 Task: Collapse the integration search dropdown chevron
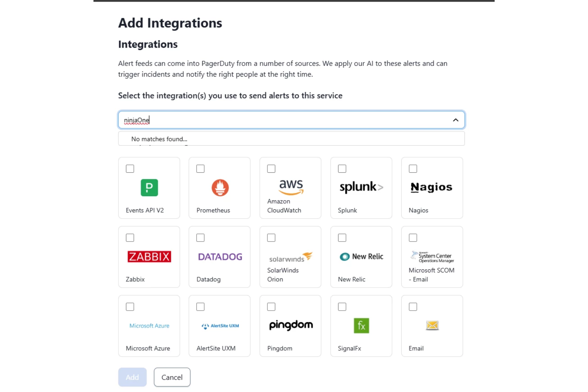(456, 120)
